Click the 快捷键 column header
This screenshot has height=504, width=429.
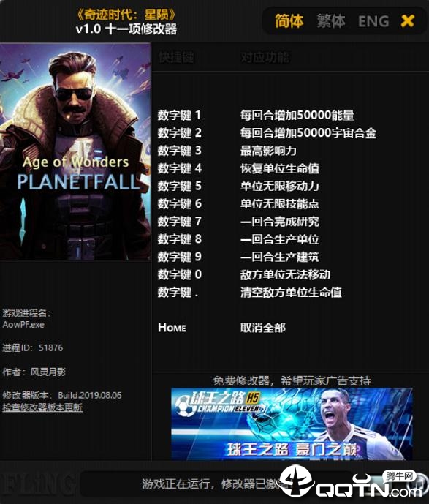tap(176, 58)
